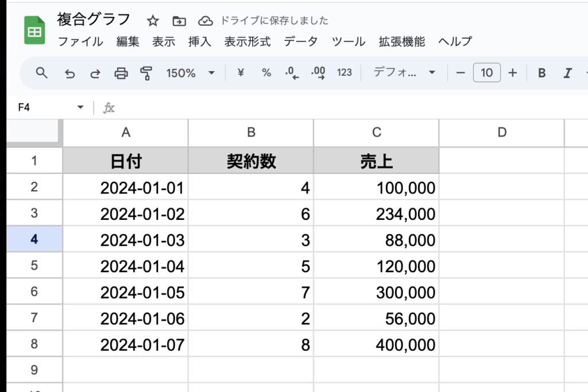588x392 pixels.
Task: Open the 150% zoom dropdown
Action: coord(190,73)
